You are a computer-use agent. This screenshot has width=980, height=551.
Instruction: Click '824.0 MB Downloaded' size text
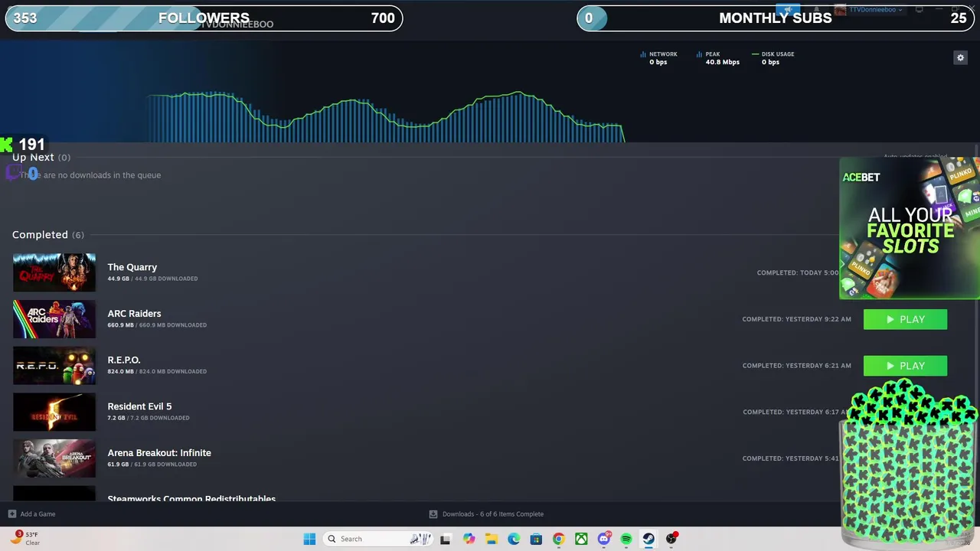(x=157, y=372)
